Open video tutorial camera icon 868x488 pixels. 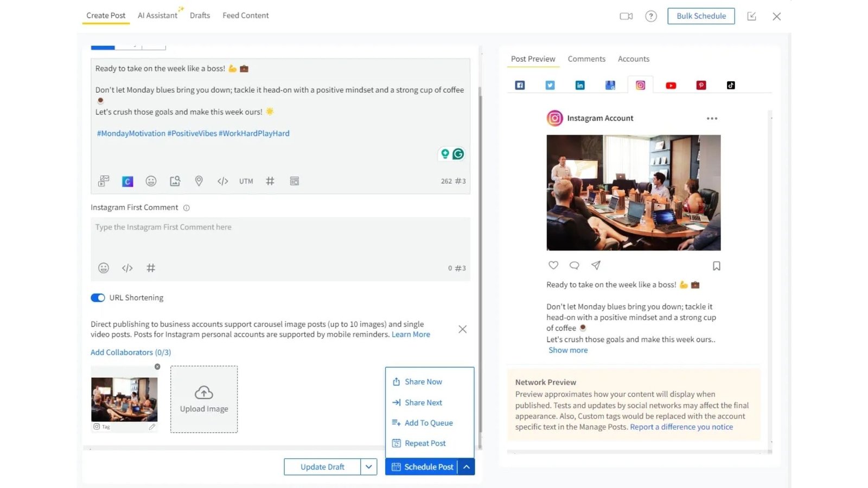click(626, 16)
